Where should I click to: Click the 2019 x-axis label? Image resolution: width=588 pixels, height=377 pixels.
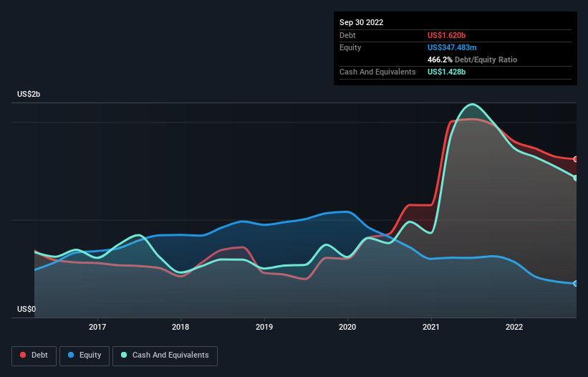point(264,327)
